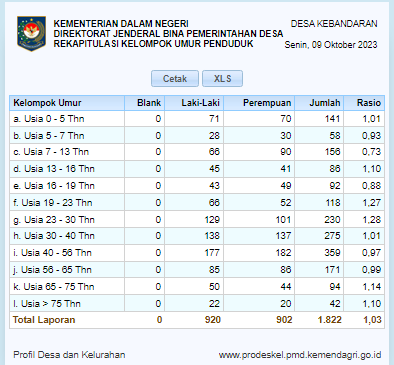Select the row Usia > 75 Thn
Image resolution: width=394 pixels, height=365 pixels.
(197, 303)
